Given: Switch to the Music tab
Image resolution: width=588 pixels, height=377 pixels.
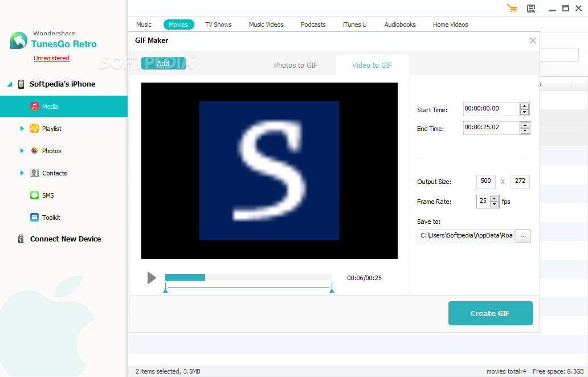Looking at the screenshot, I should tap(144, 24).
